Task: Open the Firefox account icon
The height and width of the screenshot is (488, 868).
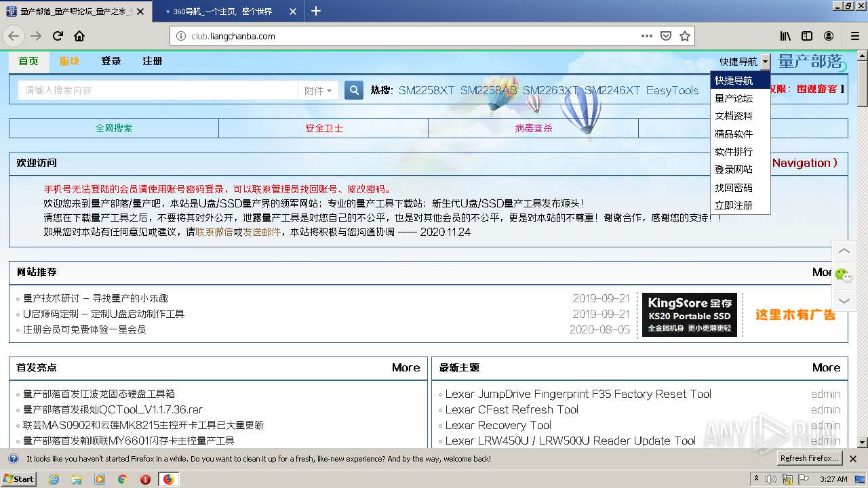Action: (829, 36)
